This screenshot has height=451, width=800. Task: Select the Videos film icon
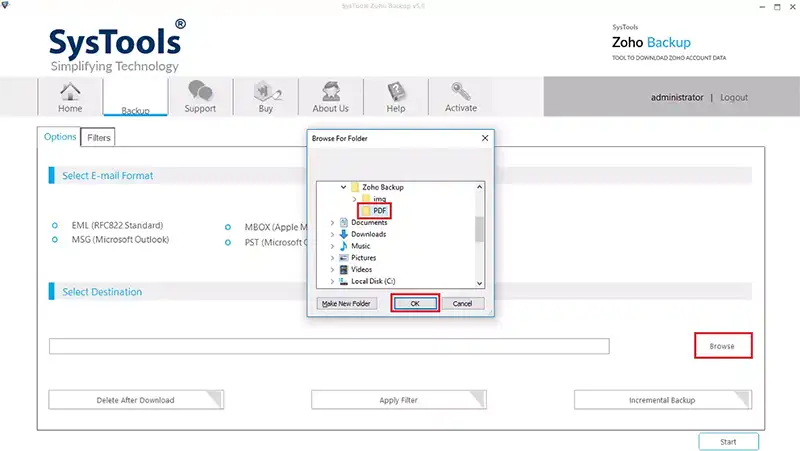[x=344, y=269]
